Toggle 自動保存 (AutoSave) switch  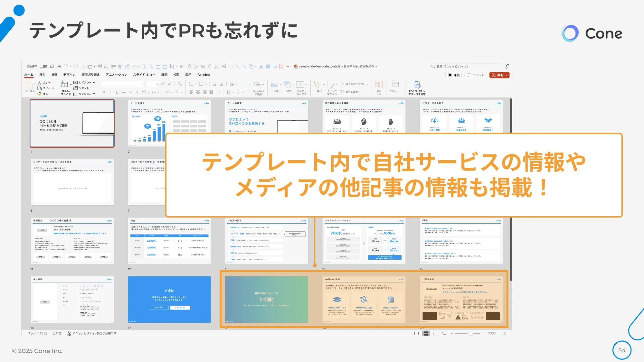tap(43, 66)
